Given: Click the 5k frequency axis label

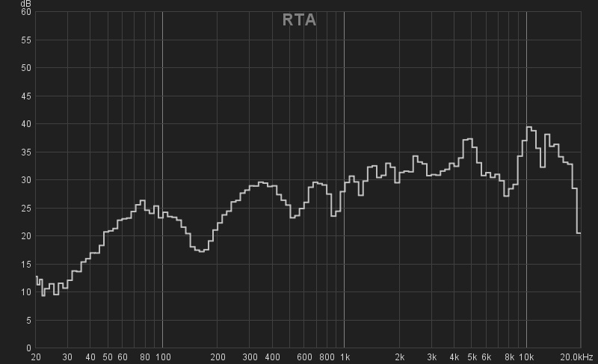Looking at the screenshot, I should click(472, 357).
